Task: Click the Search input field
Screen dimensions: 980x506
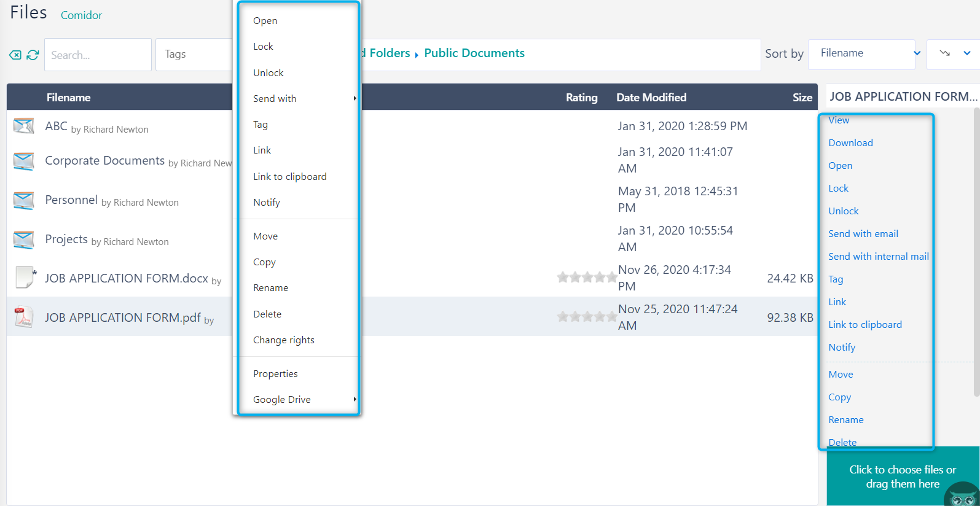Action: (x=98, y=55)
